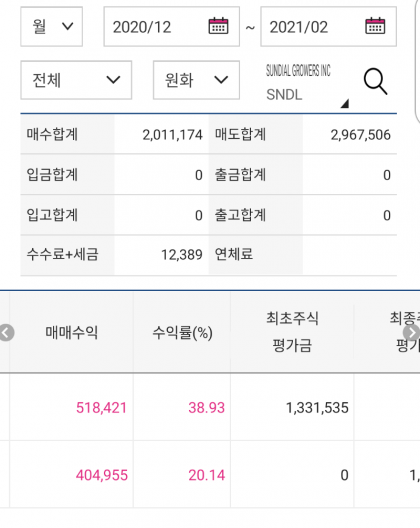This screenshot has height=528, width=420.
Task: Click the left arrow on the table
Action: [6, 333]
